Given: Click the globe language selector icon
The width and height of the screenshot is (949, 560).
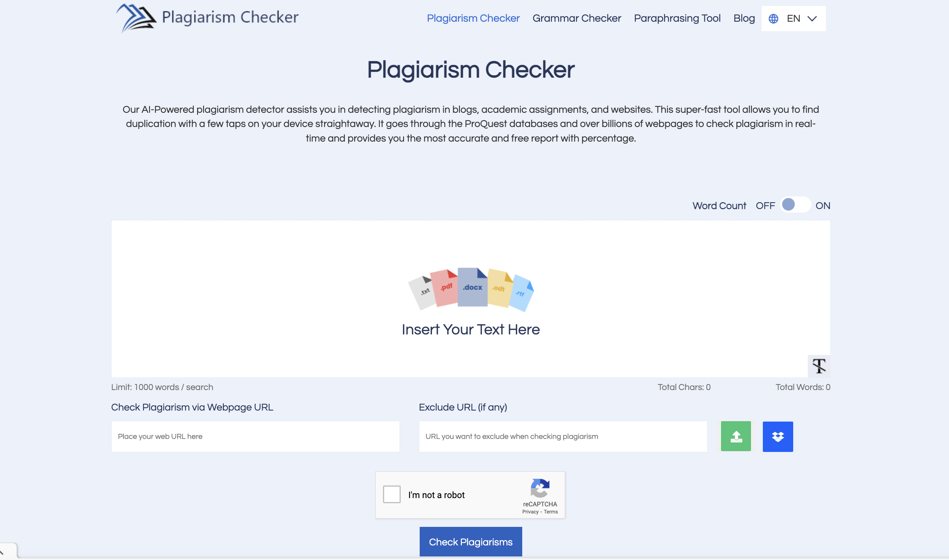Looking at the screenshot, I should [774, 18].
